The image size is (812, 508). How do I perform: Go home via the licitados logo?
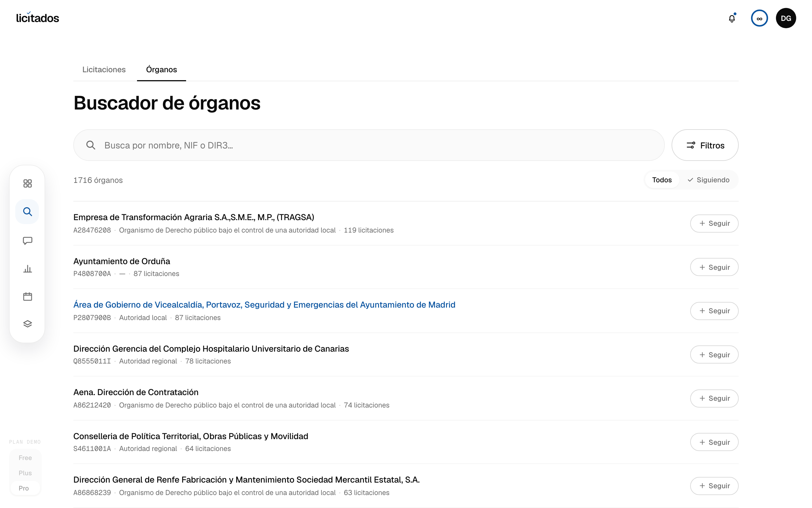37,18
